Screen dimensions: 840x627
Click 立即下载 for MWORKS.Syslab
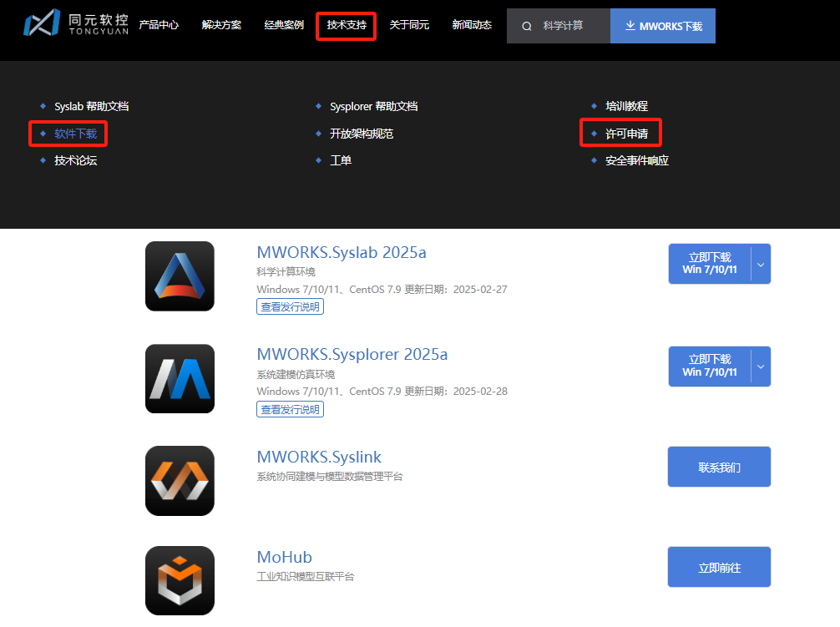pyautogui.click(x=710, y=264)
